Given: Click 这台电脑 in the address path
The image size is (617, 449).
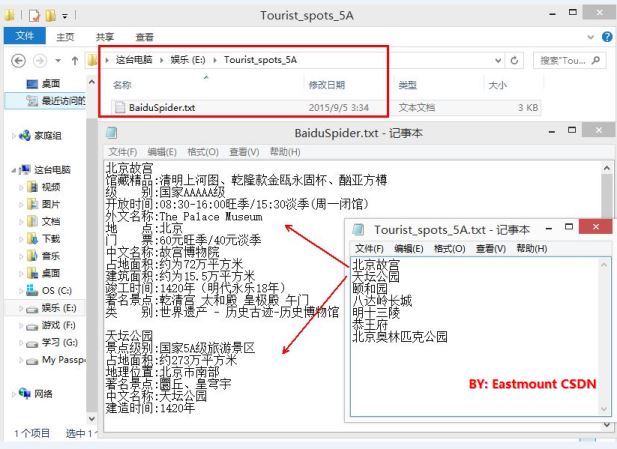Looking at the screenshot, I should [x=134, y=60].
